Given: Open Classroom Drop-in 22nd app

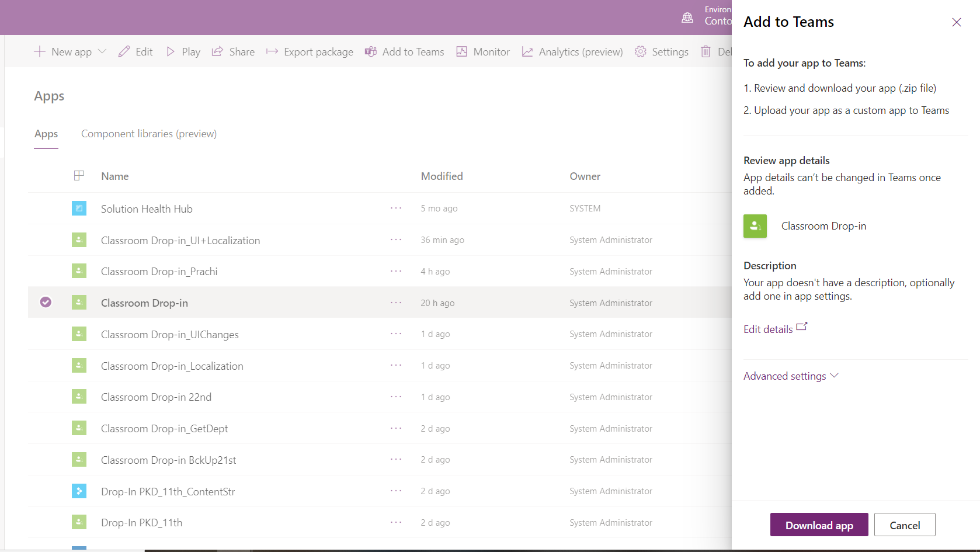Looking at the screenshot, I should click(x=157, y=397).
